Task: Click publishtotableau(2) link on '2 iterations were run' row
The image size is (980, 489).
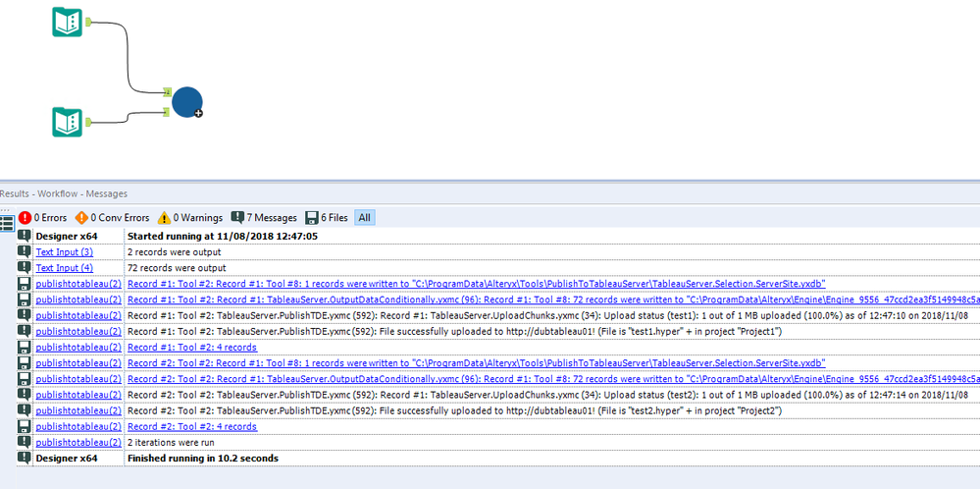Action: pyautogui.click(x=78, y=443)
